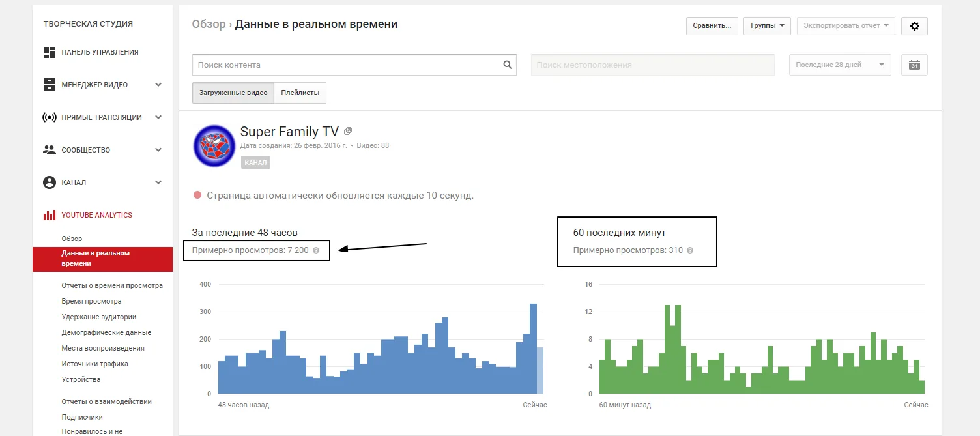This screenshot has width=980, height=436.
Task: Click the YouTube Analytics bar-chart icon
Action: pos(50,215)
